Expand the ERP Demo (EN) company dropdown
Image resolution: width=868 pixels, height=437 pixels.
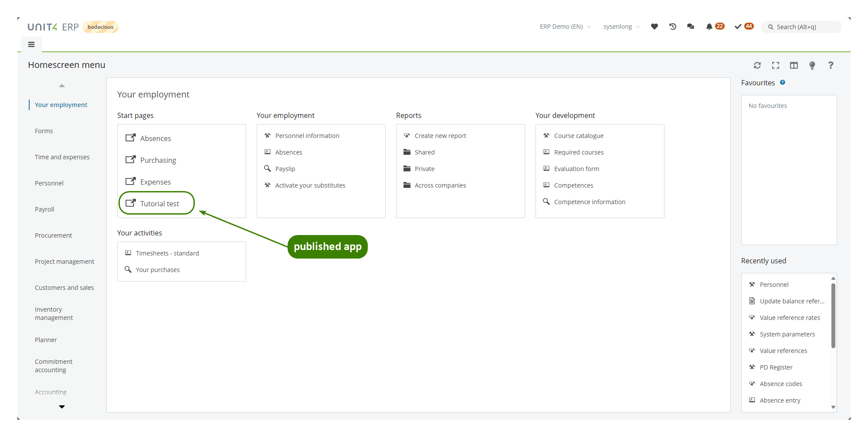565,27
